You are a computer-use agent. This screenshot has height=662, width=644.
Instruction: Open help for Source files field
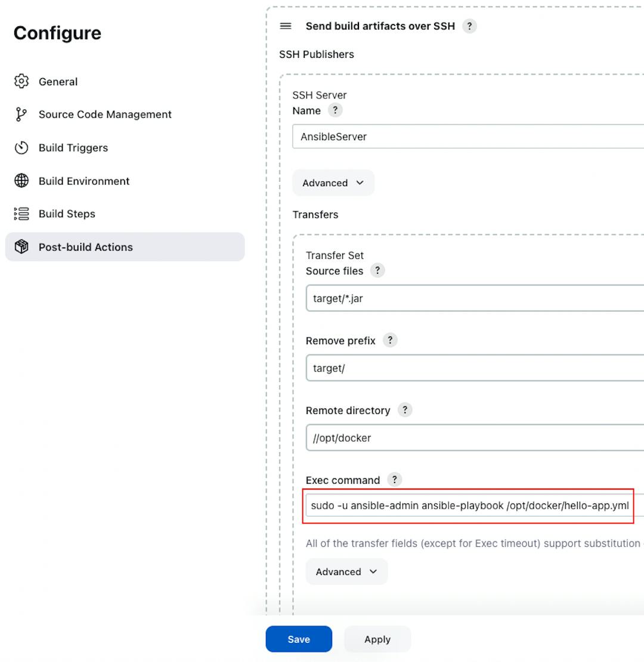(377, 270)
